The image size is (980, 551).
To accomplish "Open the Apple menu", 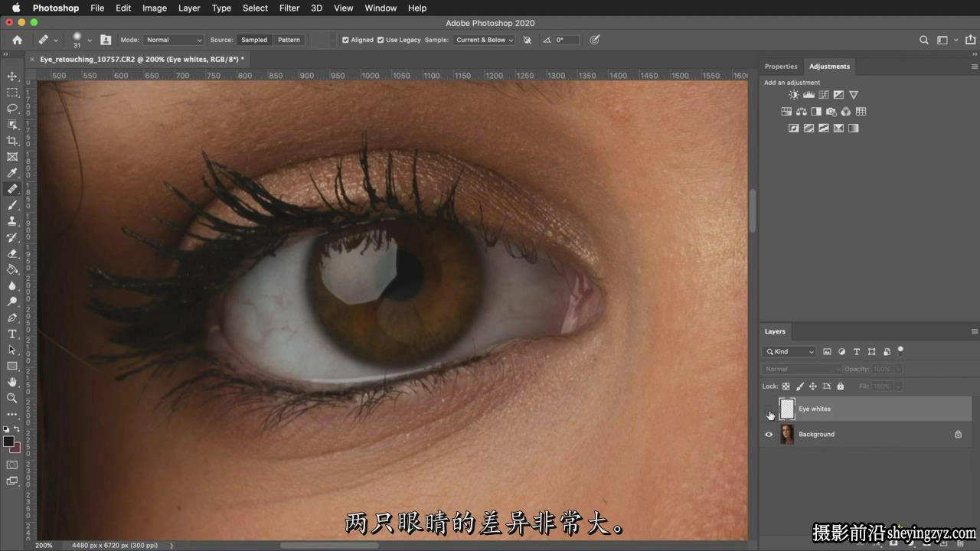I will (16, 8).
